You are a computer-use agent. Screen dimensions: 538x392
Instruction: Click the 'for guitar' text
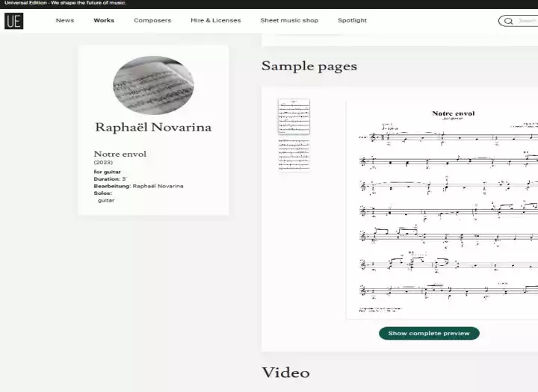tap(108, 172)
